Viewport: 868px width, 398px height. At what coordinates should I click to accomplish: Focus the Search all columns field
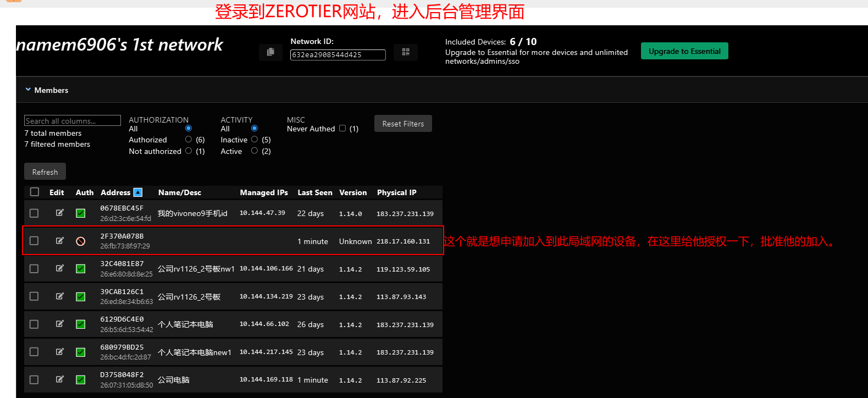click(x=73, y=120)
